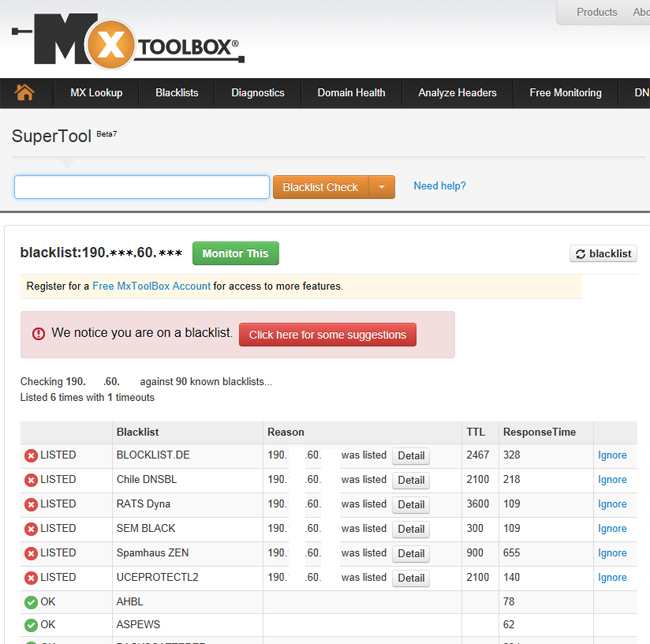Click 'Click here for some suggestions' button
This screenshot has width=650, height=644.
pos(327,334)
